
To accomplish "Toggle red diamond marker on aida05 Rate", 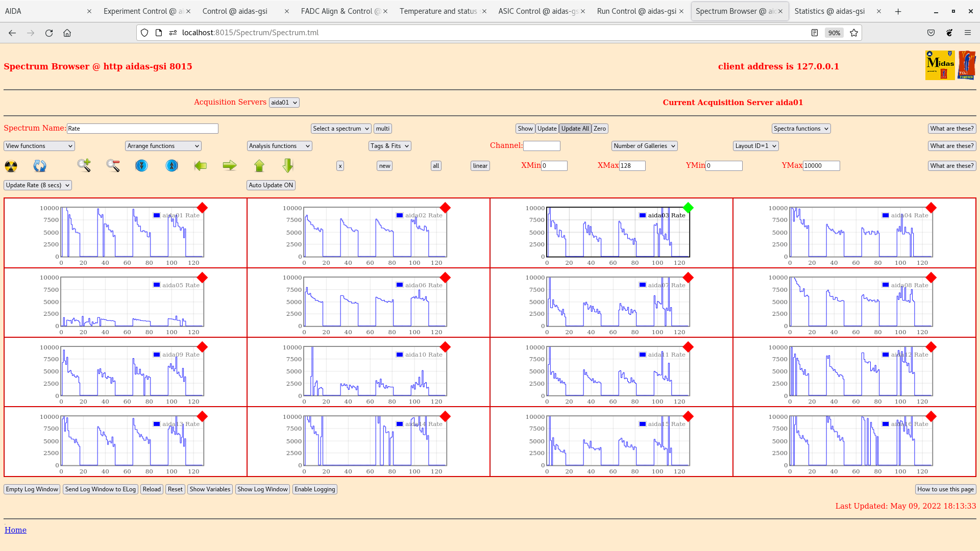I will (202, 278).
